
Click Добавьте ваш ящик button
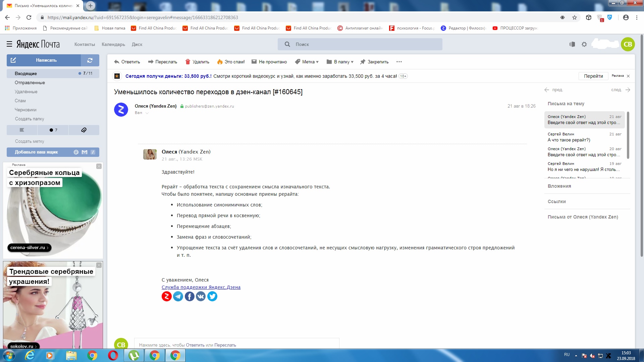53,152
